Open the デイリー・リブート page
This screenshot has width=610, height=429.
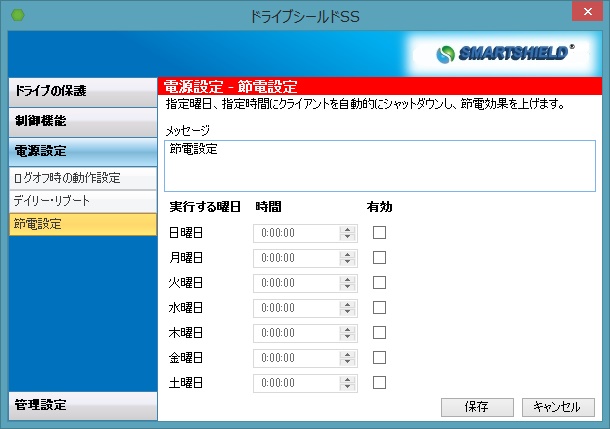tap(80, 201)
